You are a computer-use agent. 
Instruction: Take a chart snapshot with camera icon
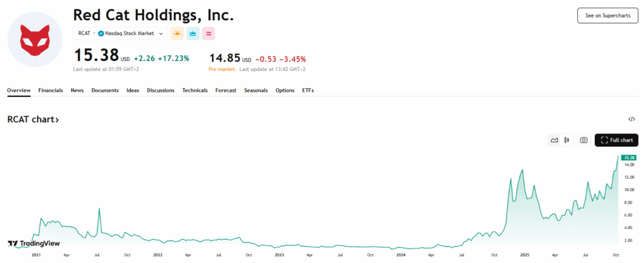point(584,140)
